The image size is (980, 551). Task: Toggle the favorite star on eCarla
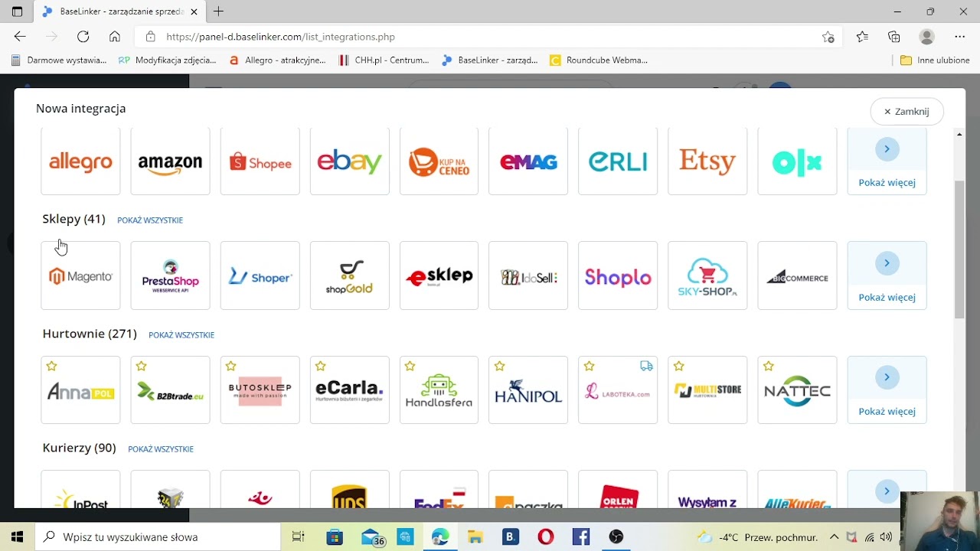tap(320, 367)
